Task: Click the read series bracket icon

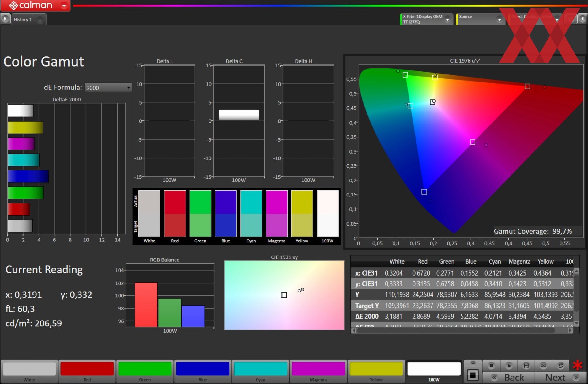Action: tap(526, 365)
